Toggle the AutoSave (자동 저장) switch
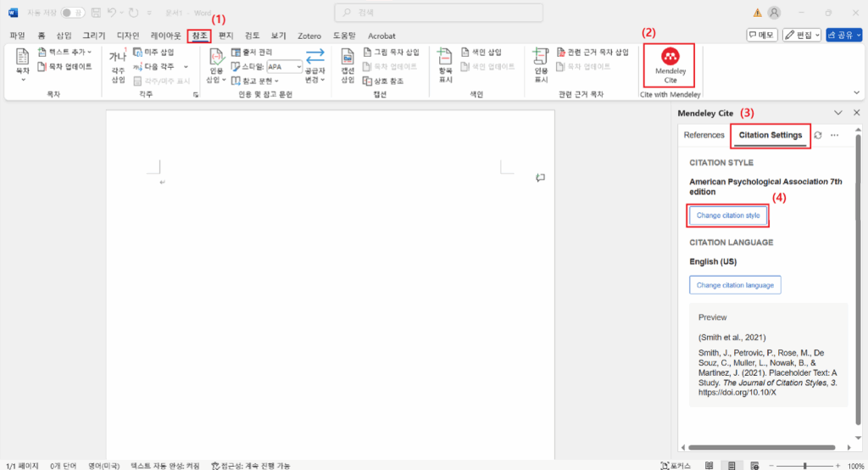 pyautogui.click(x=73, y=12)
